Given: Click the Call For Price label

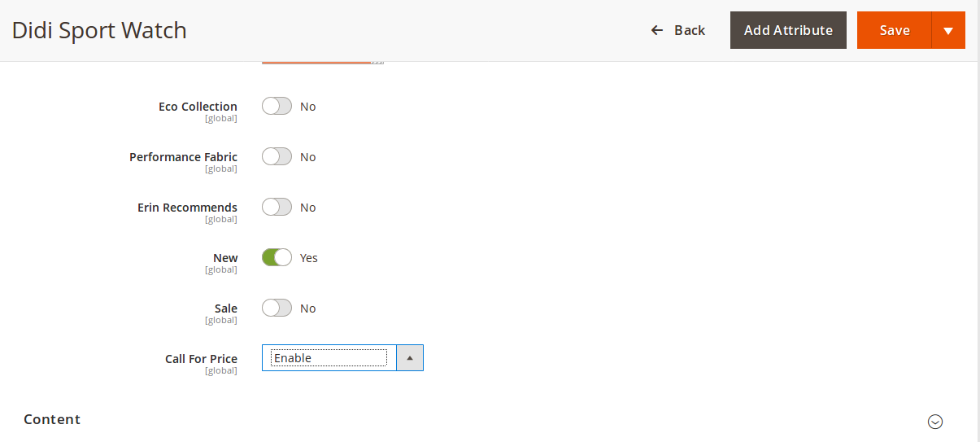Looking at the screenshot, I should click(x=201, y=359).
